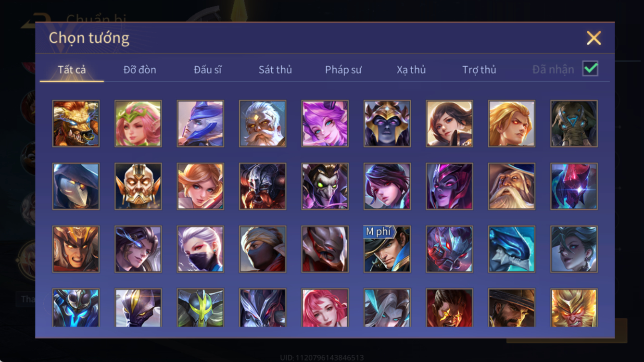The width and height of the screenshot is (644, 362).
Task: Select the hero wearing a wide-brimmed straw hat
Action: (512, 308)
